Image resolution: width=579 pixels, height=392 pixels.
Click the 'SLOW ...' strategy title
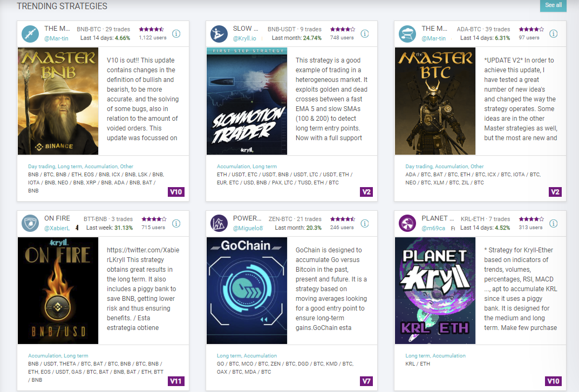(246, 29)
